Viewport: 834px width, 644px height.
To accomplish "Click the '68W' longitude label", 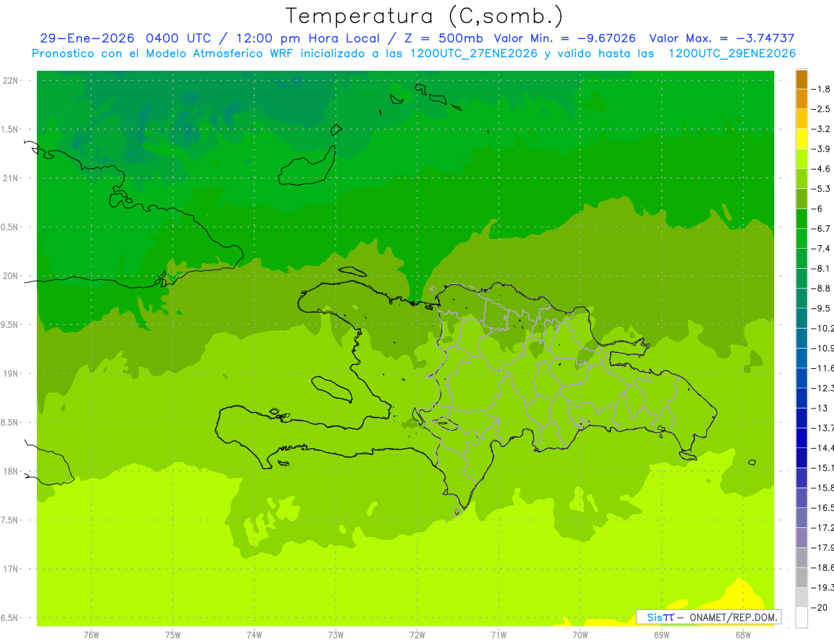I will coord(743,635).
